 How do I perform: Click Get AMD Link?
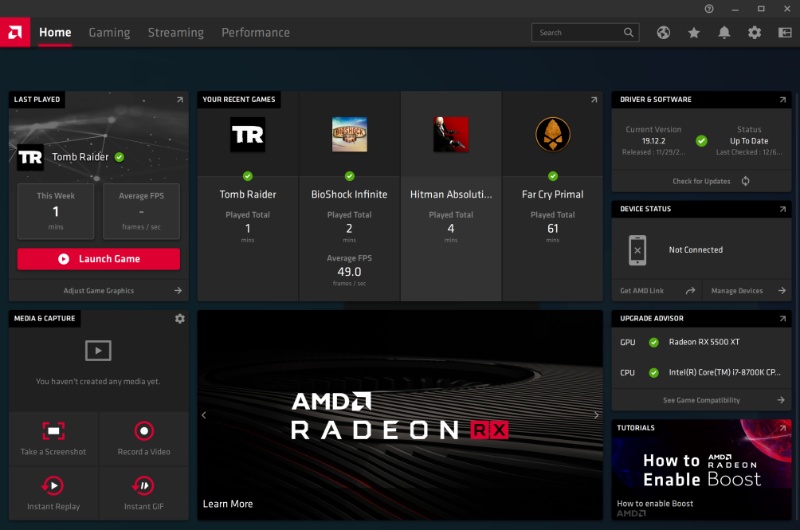pyautogui.click(x=657, y=291)
